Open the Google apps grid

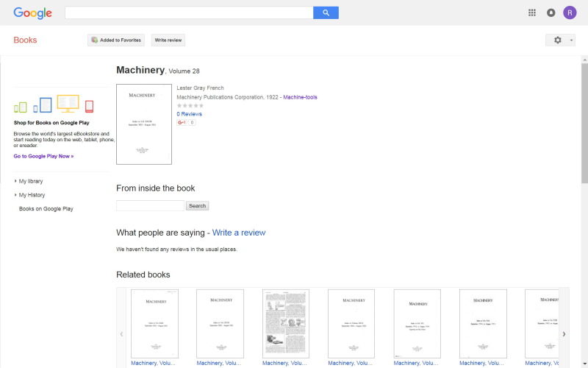(531, 13)
